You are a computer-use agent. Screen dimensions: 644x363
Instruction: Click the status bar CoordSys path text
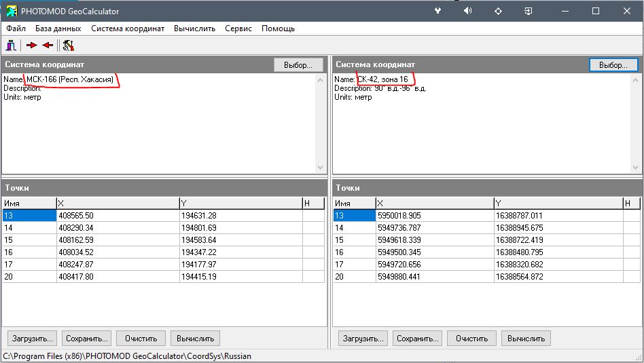point(127,356)
